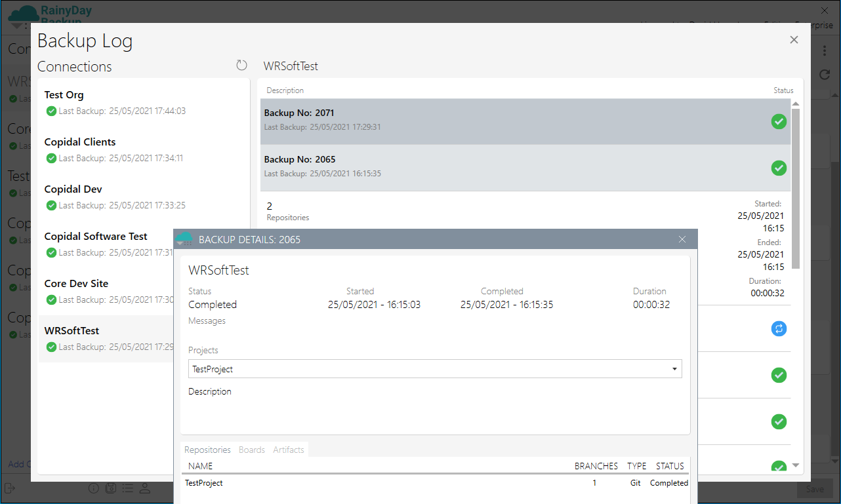Switch to the Artifacts tab
Image resolution: width=841 pixels, height=504 pixels.
pos(289,450)
